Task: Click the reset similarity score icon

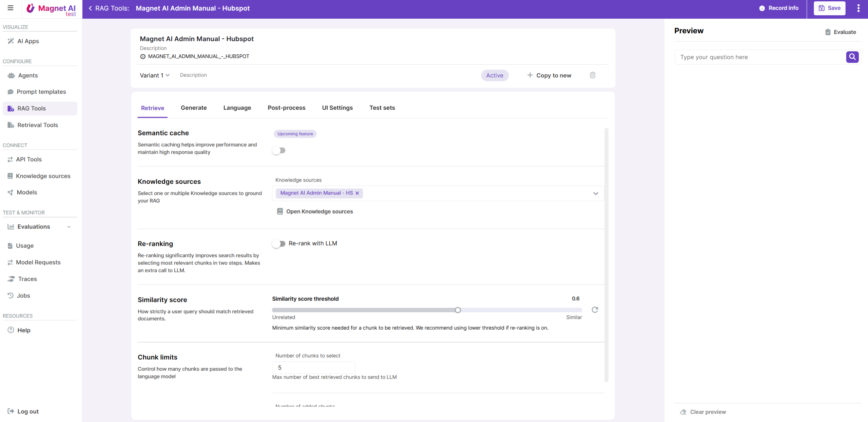Action: pyautogui.click(x=595, y=310)
